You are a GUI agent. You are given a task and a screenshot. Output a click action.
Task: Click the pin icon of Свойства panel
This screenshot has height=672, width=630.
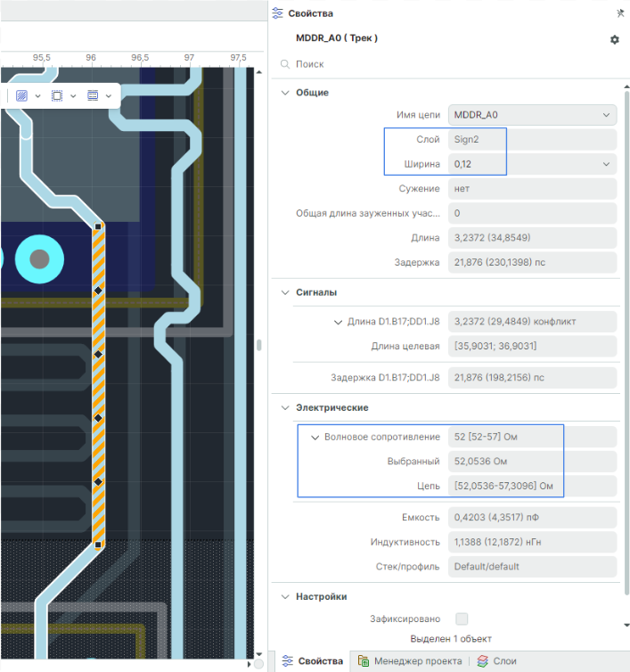620,13
